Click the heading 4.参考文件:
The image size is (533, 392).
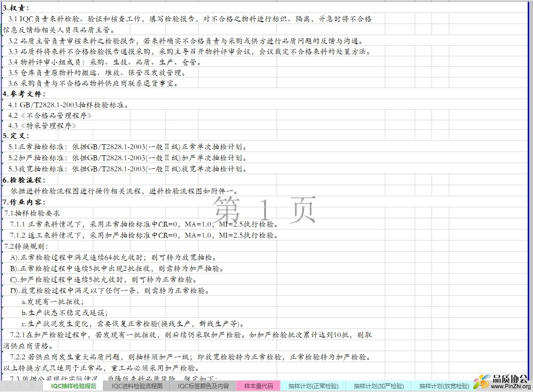pyautogui.click(x=24, y=94)
